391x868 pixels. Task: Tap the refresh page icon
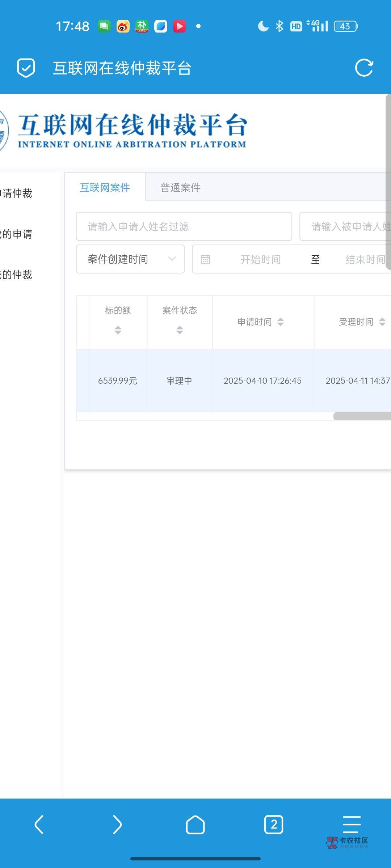coord(364,68)
